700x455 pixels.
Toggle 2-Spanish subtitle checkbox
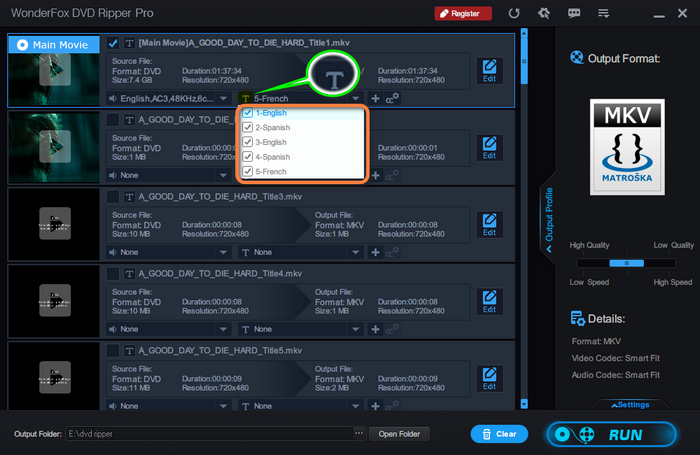click(248, 127)
